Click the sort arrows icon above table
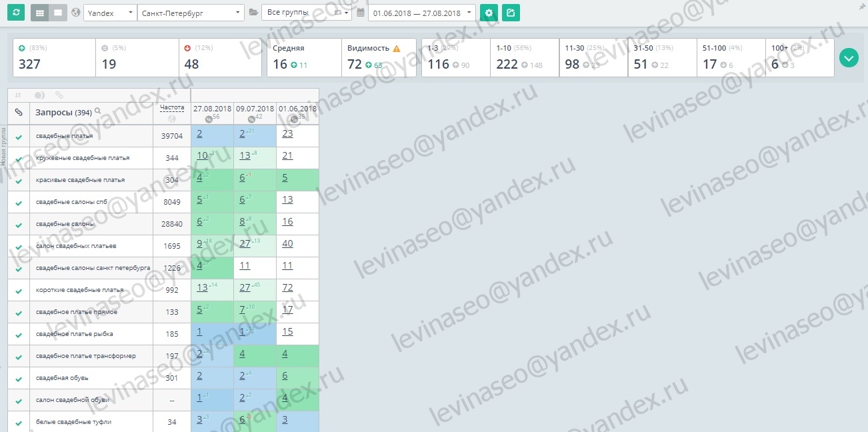Viewport: 868px width, 432px height. pos(18,95)
